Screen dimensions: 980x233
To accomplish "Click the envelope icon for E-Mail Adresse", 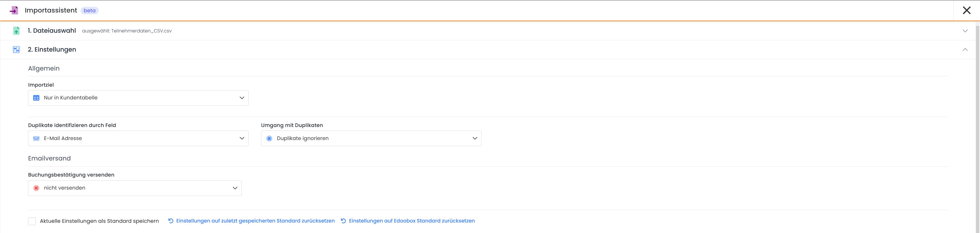I will coord(36,138).
